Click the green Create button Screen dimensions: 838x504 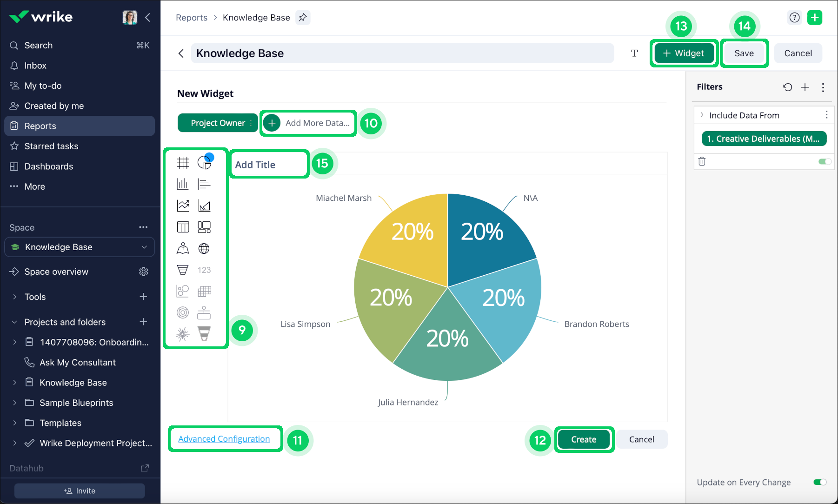click(584, 439)
